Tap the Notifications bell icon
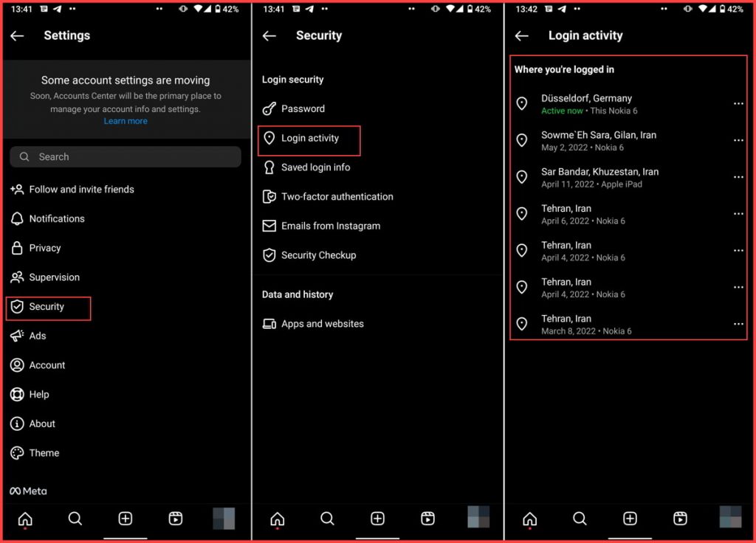The height and width of the screenshot is (543, 756). point(17,219)
